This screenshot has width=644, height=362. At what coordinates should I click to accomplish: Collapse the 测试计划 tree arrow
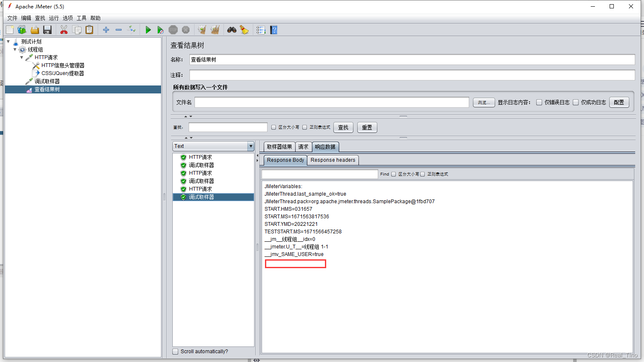pyautogui.click(x=8, y=41)
